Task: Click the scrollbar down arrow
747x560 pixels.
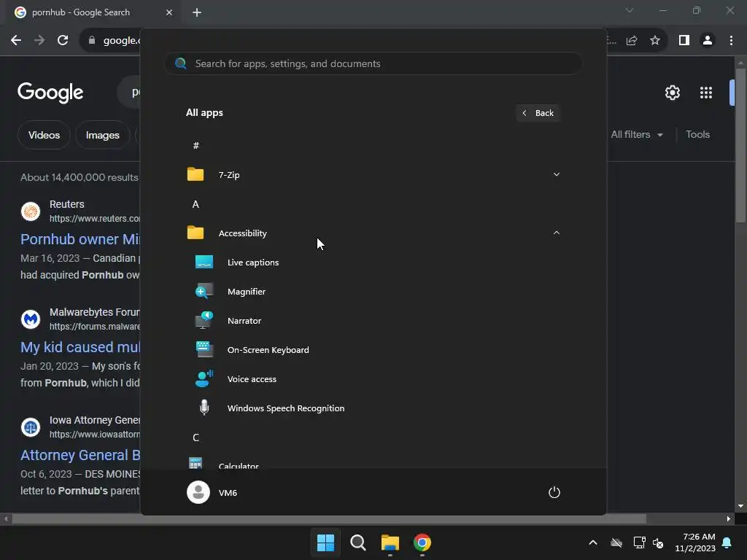Action: pos(740,506)
